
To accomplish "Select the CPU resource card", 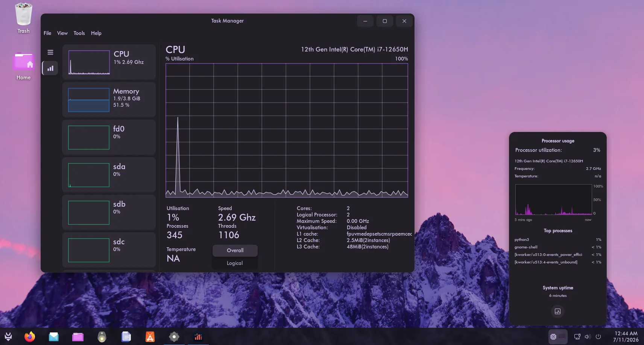I will (109, 62).
